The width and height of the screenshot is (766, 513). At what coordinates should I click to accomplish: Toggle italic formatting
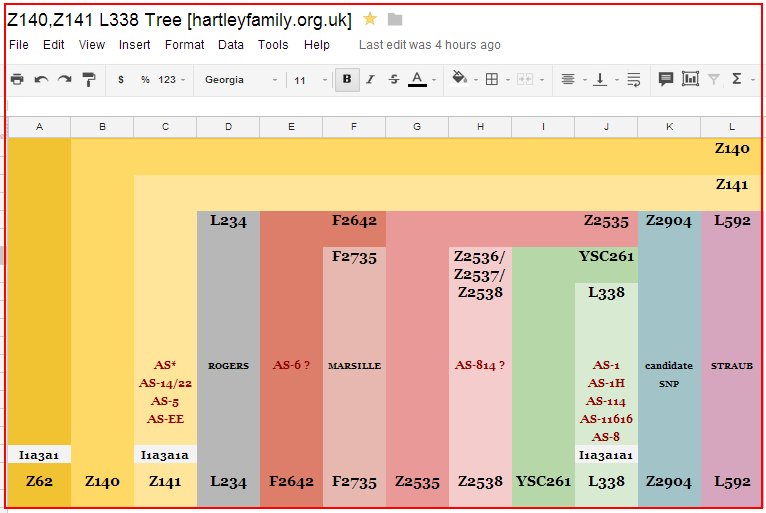pyautogui.click(x=370, y=80)
